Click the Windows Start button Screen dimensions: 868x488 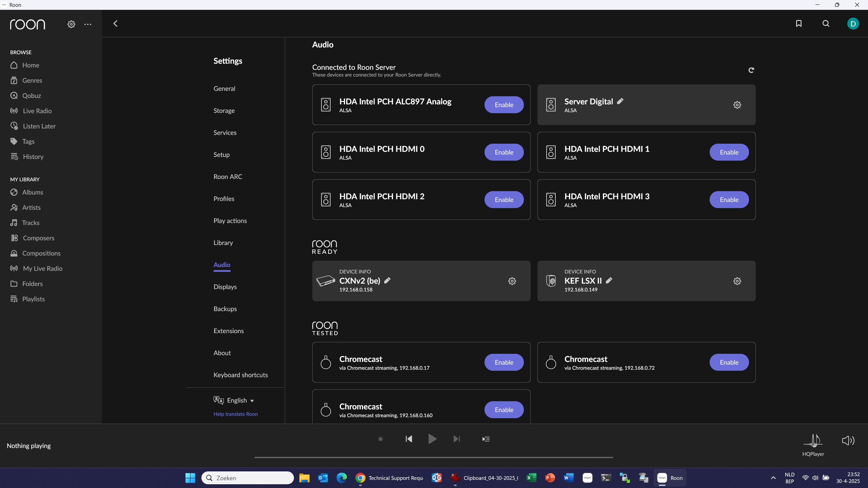190,478
